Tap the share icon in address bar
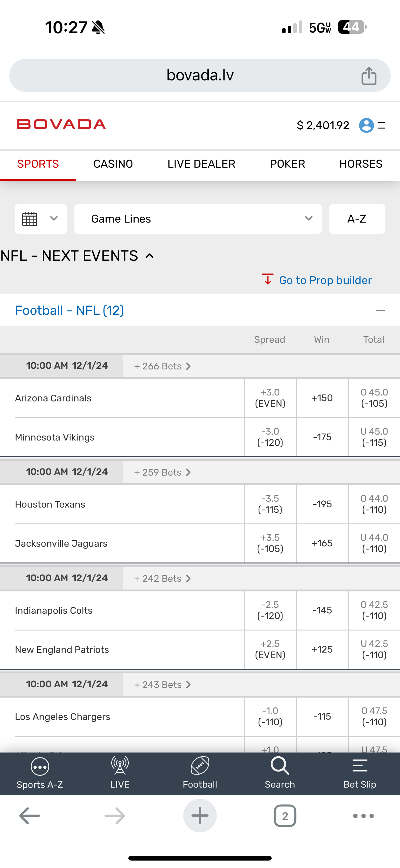The image size is (400, 868). click(x=369, y=76)
